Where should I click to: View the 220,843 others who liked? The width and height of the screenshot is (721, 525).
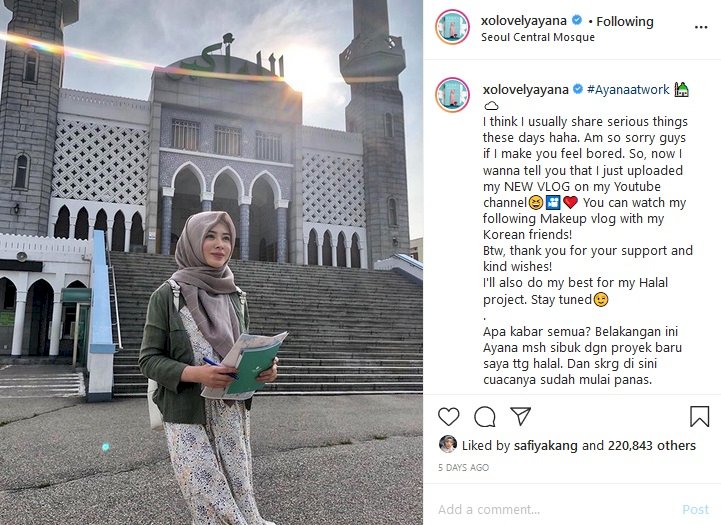(652, 445)
